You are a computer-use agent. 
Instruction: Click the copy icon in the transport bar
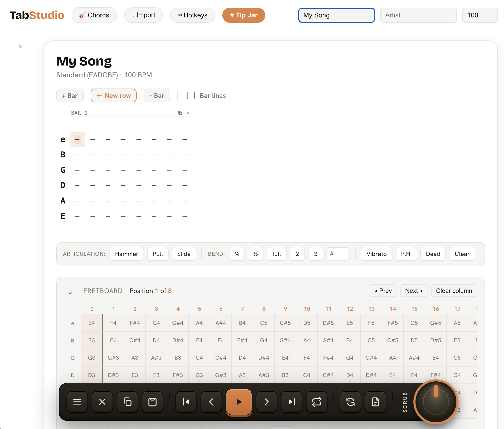(x=127, y=402)
